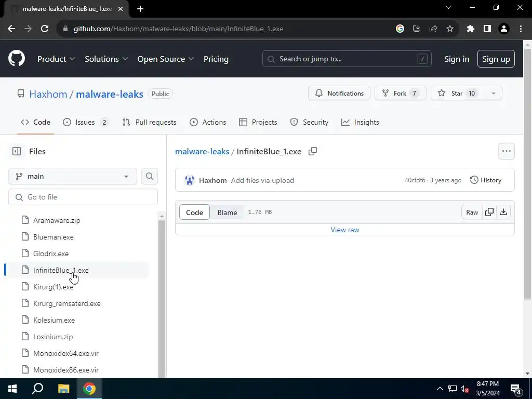Expand Product dropdown in header
532x399 pixels.
click(56, 59)
